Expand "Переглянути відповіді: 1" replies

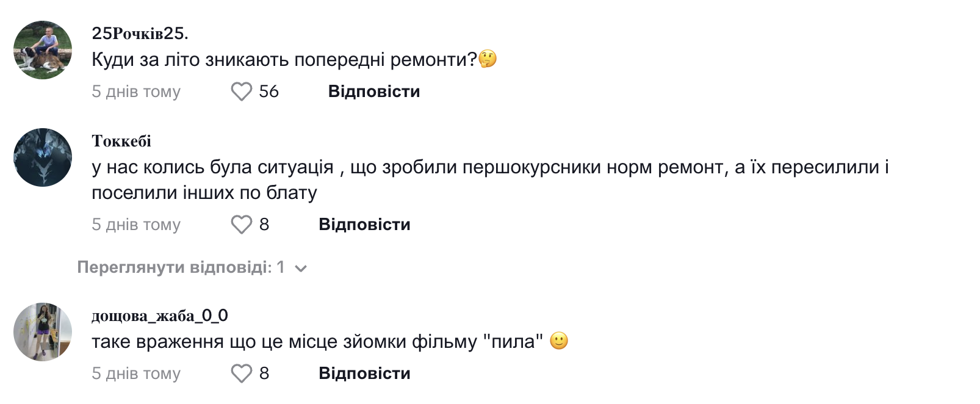point(181,267)
